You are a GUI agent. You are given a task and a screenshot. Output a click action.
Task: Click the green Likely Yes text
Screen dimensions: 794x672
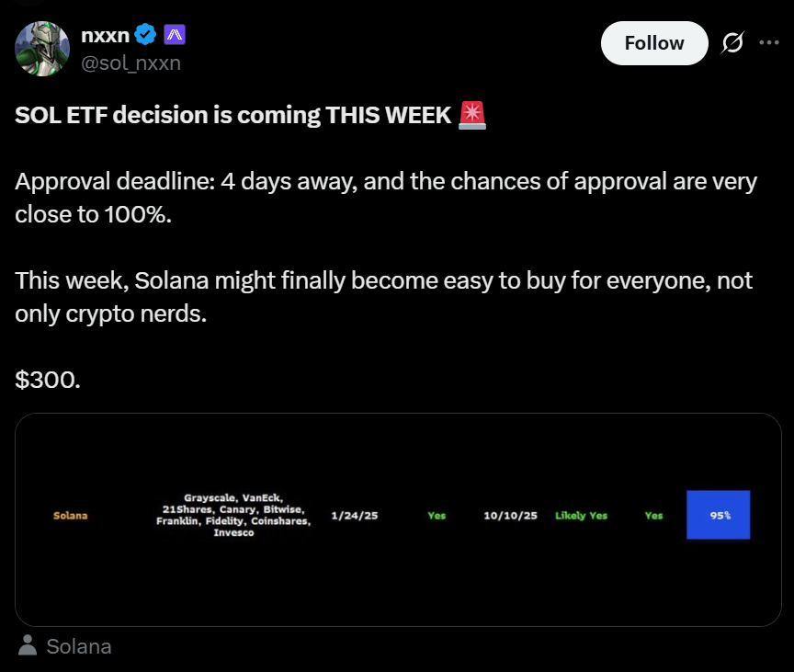pyautogui.click(x=581, y=516)
